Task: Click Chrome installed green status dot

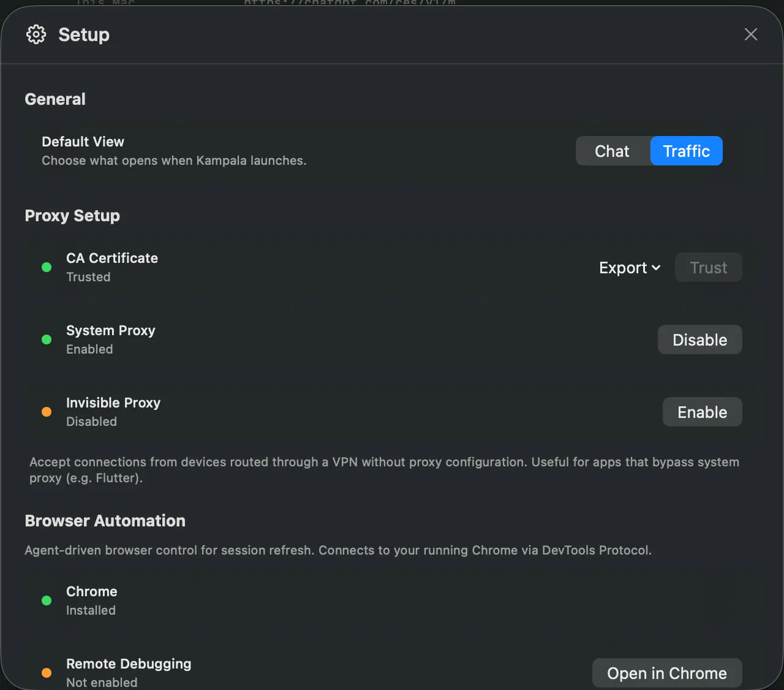Action: 47,601
